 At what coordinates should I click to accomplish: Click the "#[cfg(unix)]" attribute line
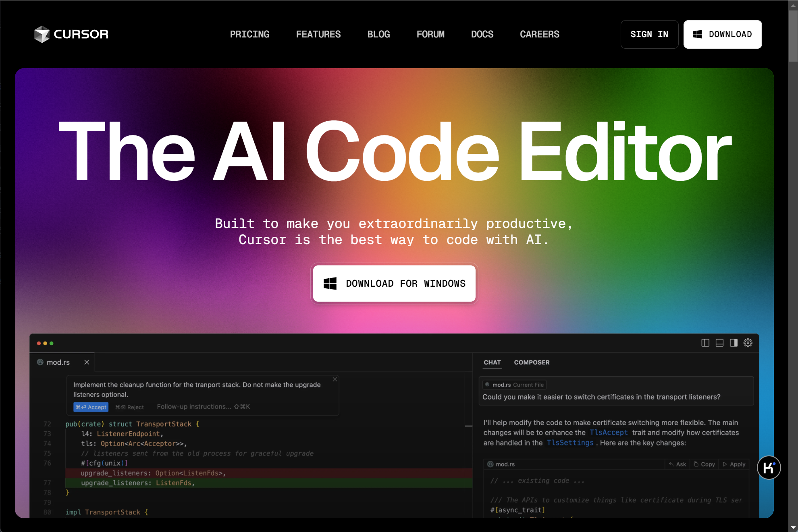tap(104, 463)
